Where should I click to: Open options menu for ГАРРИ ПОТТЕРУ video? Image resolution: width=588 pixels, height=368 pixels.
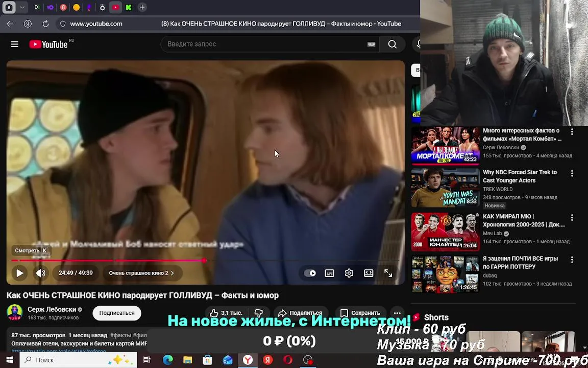tap(572, 260)
